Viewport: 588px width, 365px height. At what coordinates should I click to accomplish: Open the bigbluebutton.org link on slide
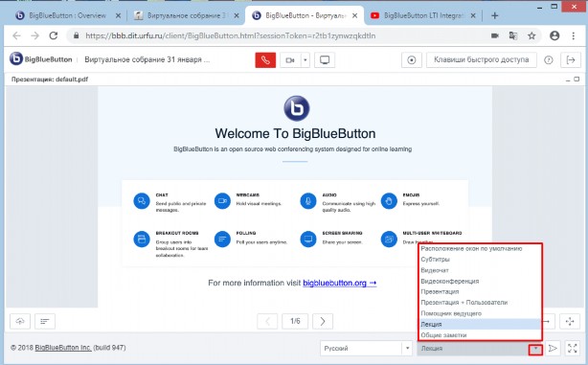339,283
